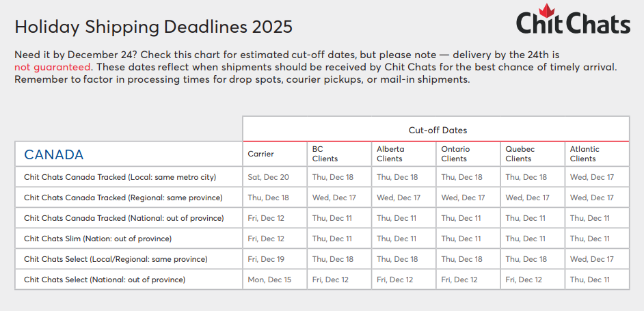Click the Chit Chats logo
The width and height of the screenshot is (644, 311).
coord(573,22)
